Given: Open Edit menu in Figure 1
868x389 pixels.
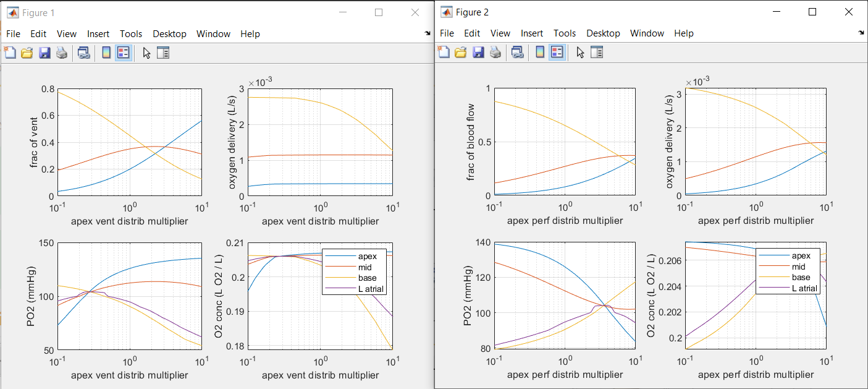Looking at the screenshot, I should click(38, 34).
